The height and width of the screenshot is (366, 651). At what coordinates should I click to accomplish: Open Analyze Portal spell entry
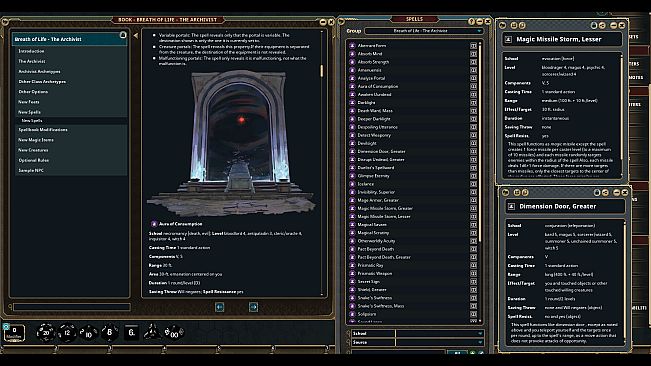[371, 78]
